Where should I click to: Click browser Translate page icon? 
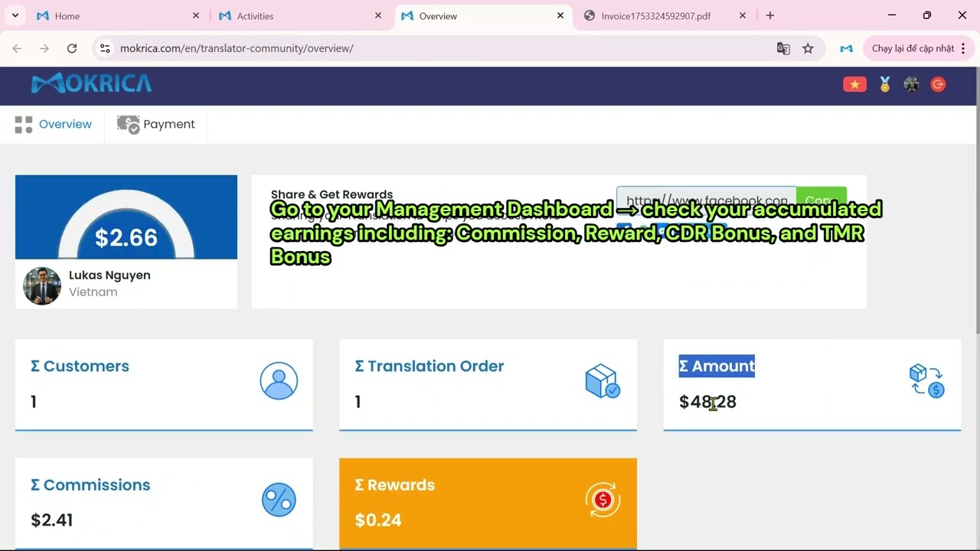783,48
